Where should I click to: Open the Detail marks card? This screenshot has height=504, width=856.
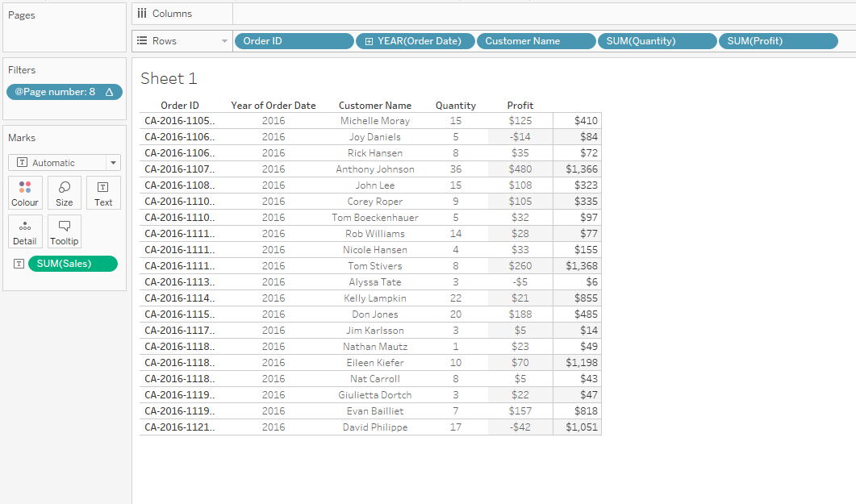[x=25, y=231]
